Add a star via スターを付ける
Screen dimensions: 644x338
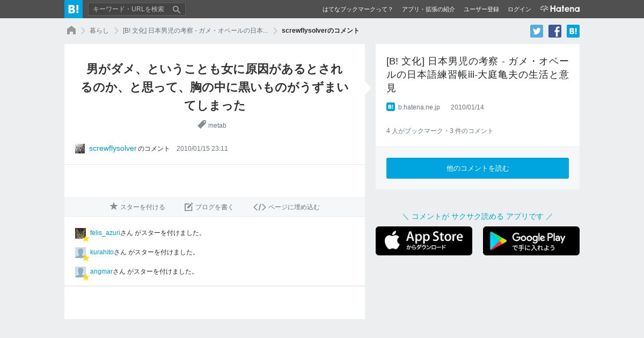point(137,207)
